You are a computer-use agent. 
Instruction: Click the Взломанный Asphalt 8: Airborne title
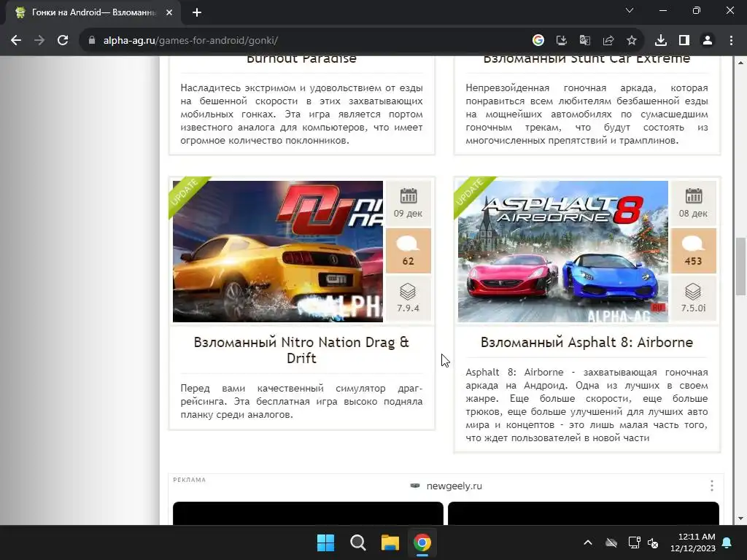pyautogui.click(x=587, y=343)
